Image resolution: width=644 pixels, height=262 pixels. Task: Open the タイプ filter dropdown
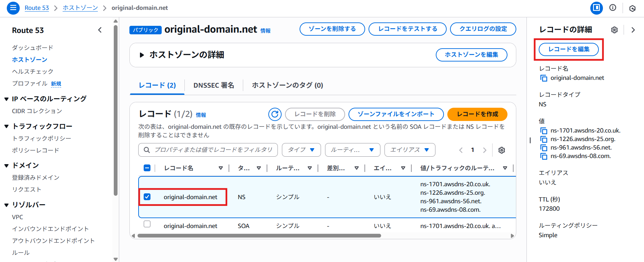click(301, 150)
